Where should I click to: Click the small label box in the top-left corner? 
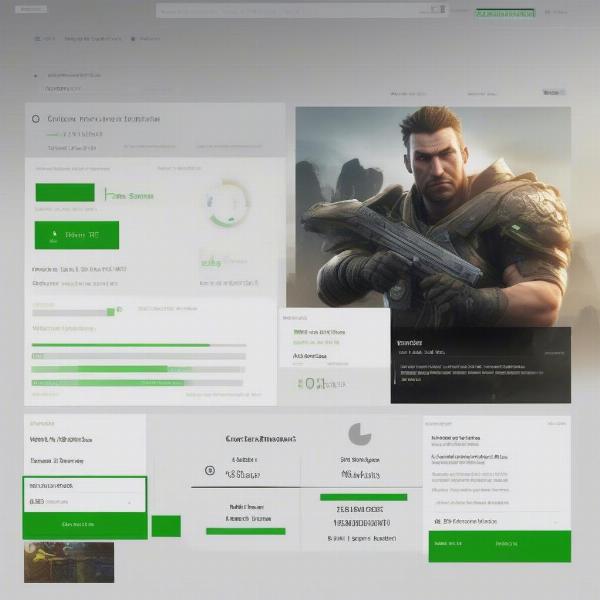[x=31, y=9]
